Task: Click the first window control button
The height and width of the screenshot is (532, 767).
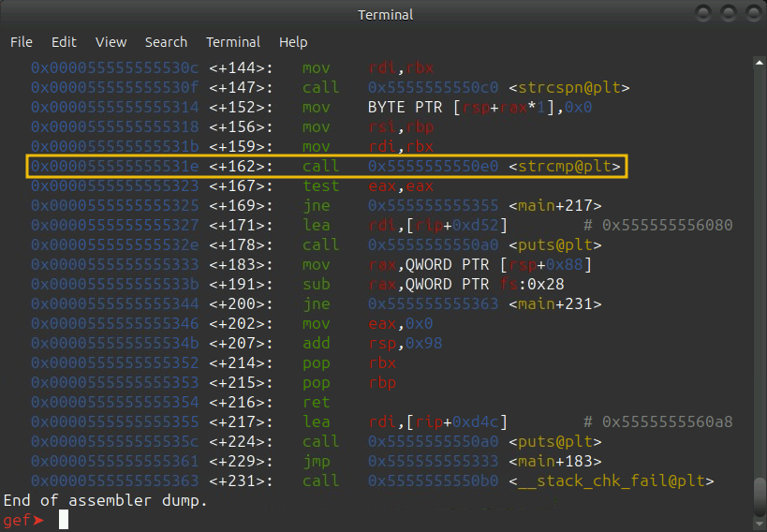Action: coord(703,13)
